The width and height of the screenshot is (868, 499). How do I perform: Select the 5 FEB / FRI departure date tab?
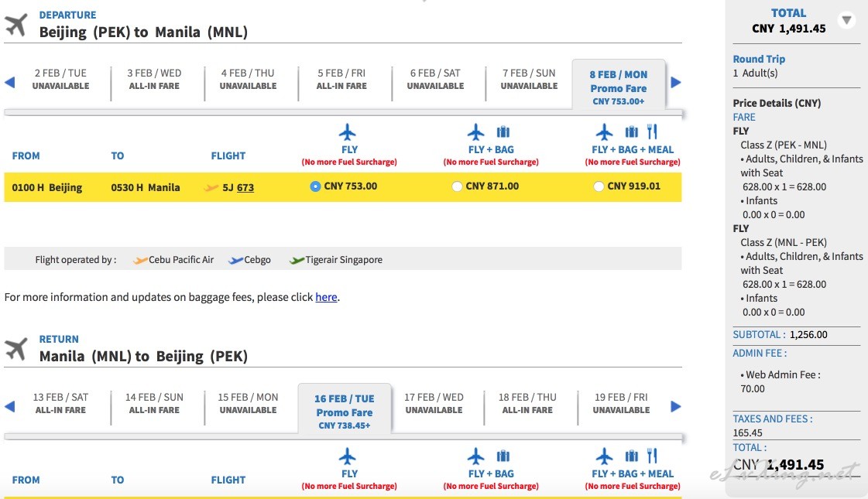tap(341, 79)
